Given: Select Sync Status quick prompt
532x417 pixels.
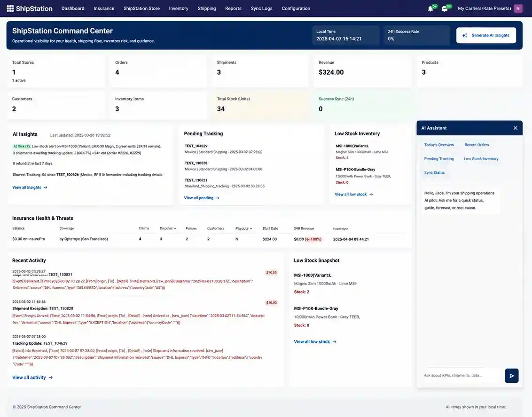Looking at the screenshot, I should [434, 172].
